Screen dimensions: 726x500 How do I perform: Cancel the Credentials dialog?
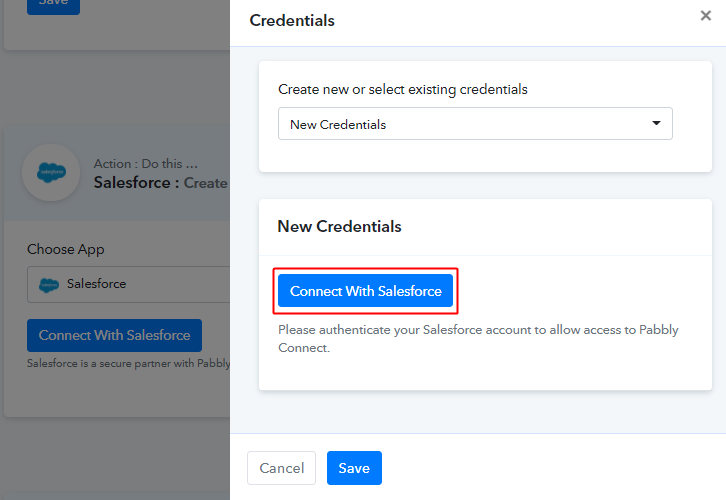tap(282, 468)
